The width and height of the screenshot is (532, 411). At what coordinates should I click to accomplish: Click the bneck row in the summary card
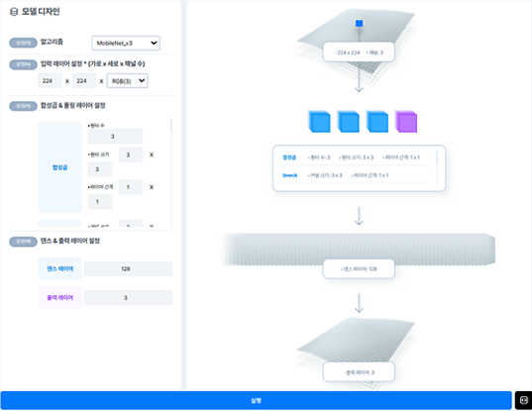point(354,175)
